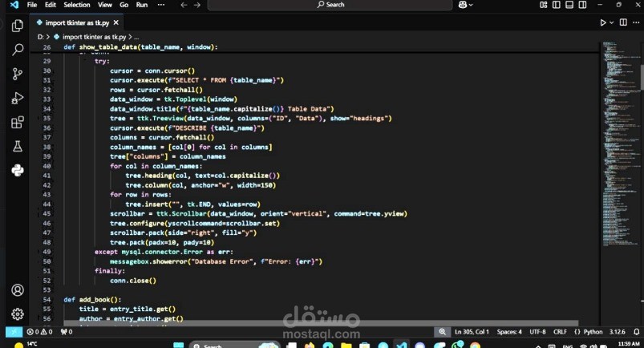
Task: Split the editor to the right
Action: pyautogui.click(x=623, y=22)
